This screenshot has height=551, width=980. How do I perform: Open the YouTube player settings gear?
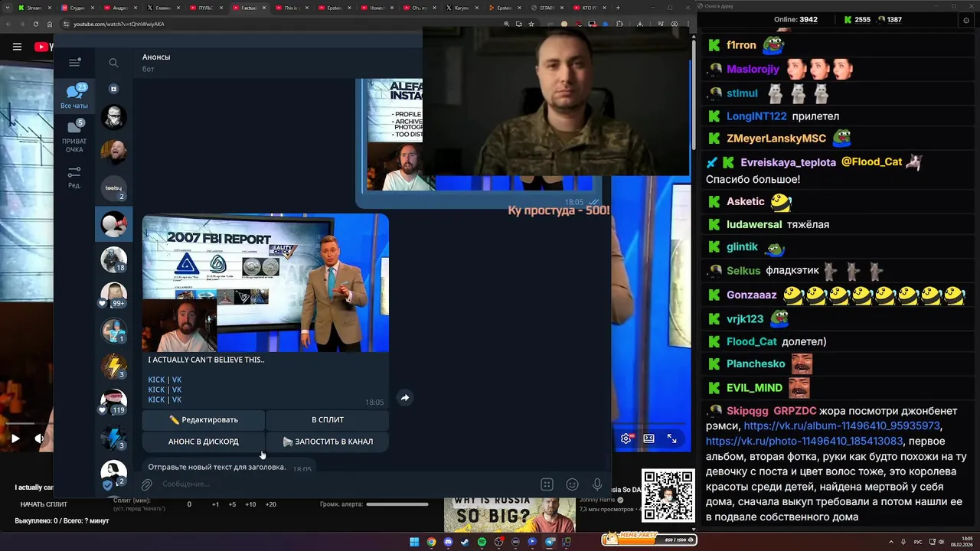(x=626, y=439)
